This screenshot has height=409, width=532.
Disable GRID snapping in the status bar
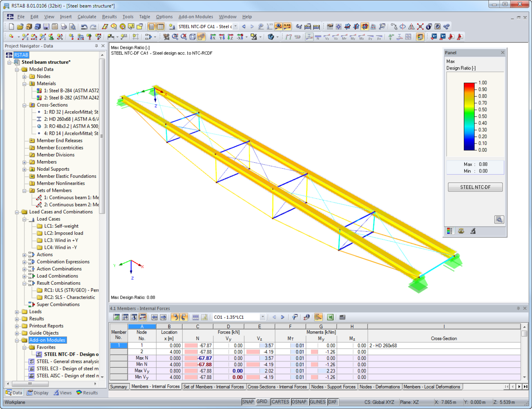(261, 402)
